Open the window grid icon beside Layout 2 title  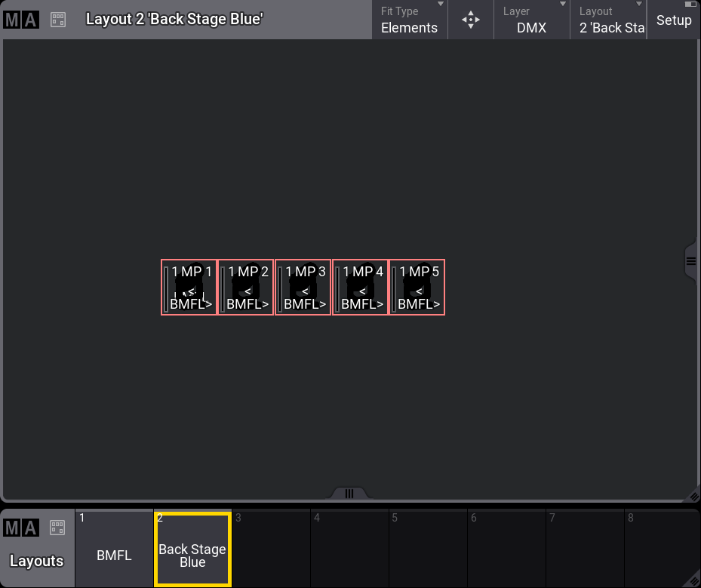tap(58, 20)
